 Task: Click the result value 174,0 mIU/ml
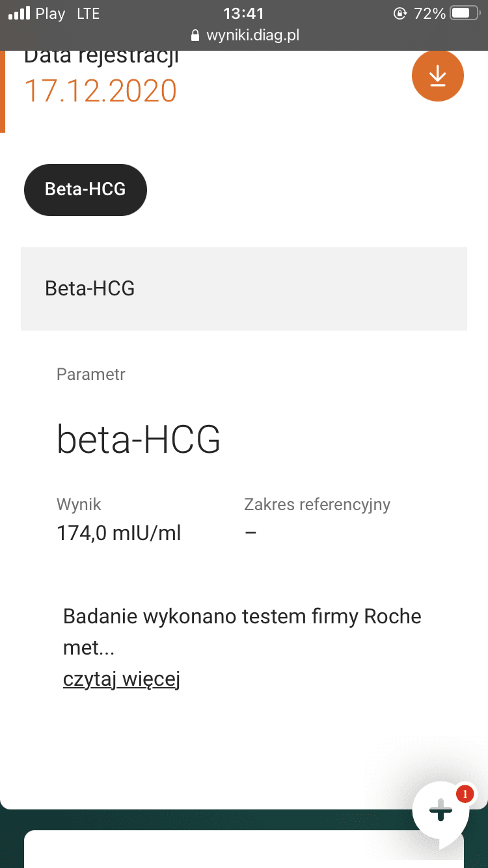coord(119,534)
